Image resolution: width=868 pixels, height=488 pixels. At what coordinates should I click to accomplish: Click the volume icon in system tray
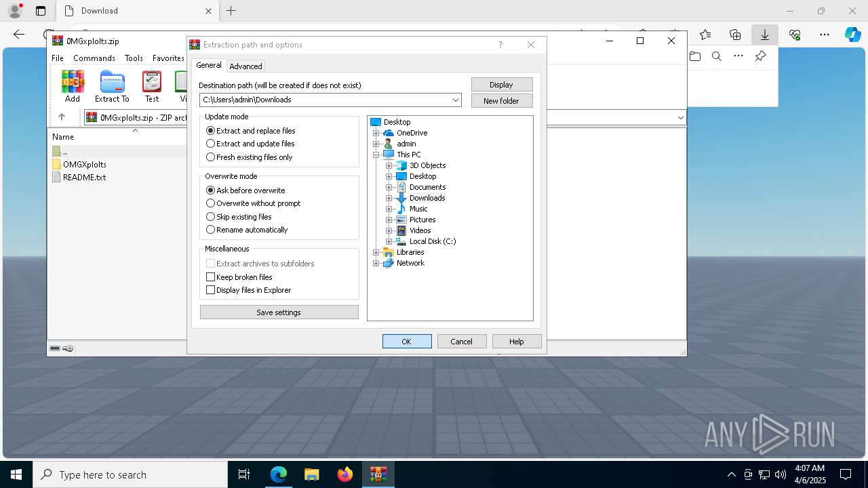[x=780, y=474]
